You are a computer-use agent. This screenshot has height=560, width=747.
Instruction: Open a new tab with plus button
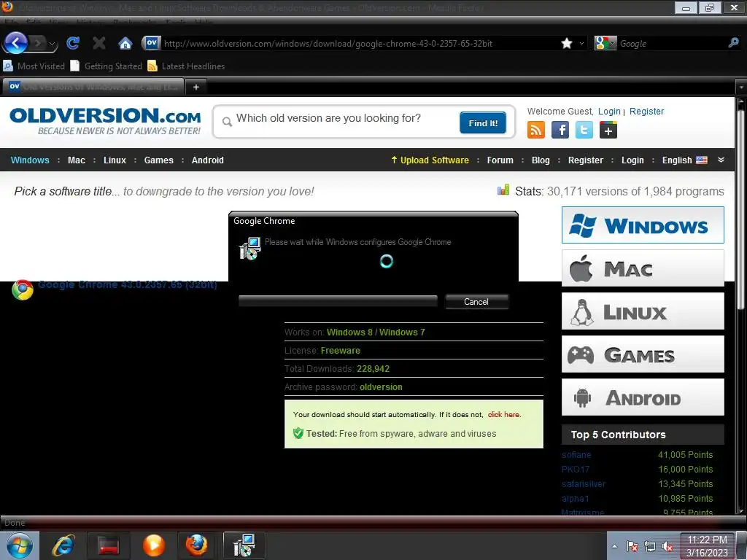[x=196, y=87]
